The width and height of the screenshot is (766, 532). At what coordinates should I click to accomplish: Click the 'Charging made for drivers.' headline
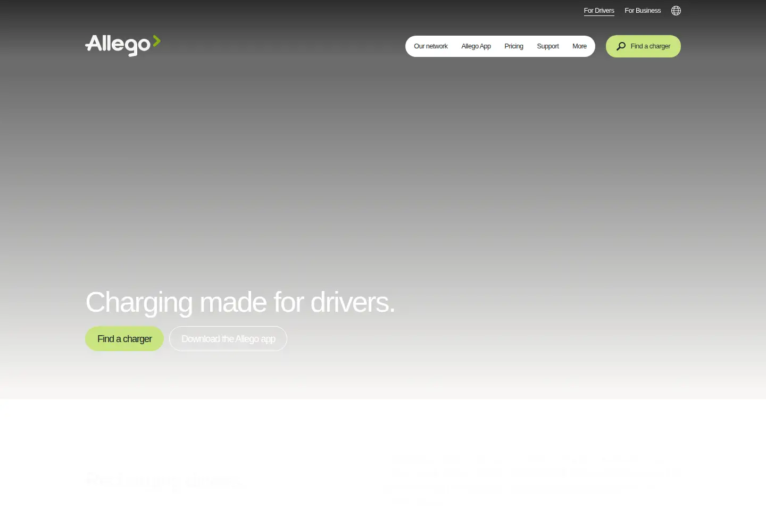tap(240, 302)
